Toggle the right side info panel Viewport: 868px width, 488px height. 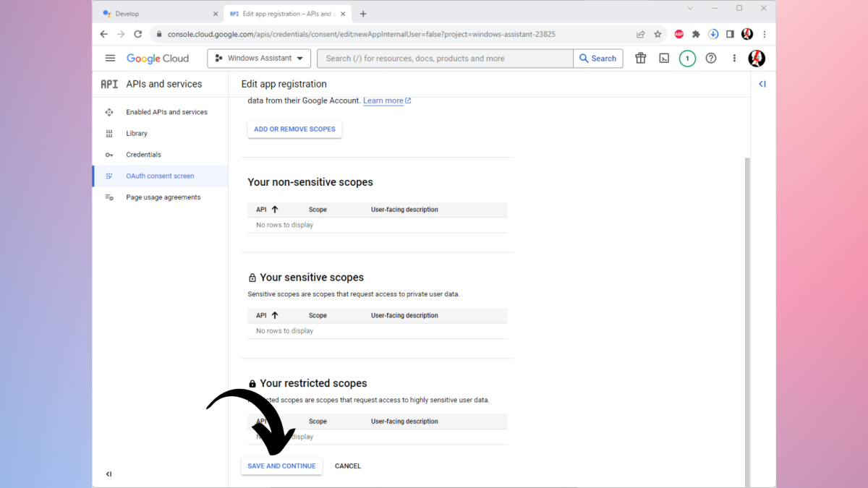pyautogui.click(x=762, y=84)
